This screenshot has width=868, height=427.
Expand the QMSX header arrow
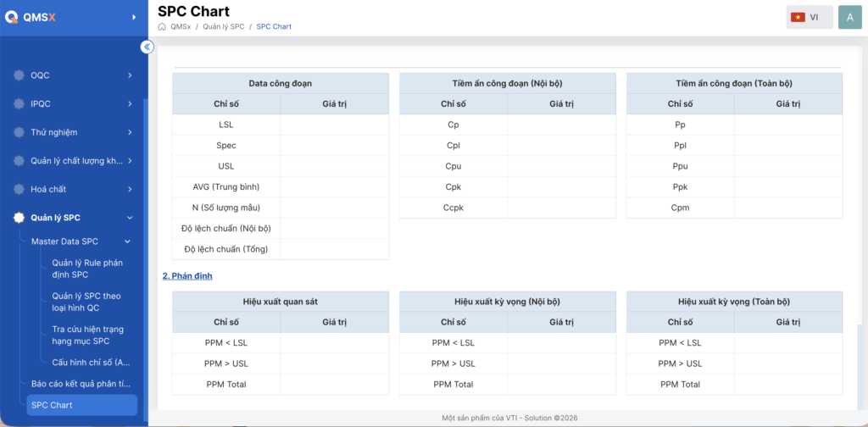[x=133, y=18]
